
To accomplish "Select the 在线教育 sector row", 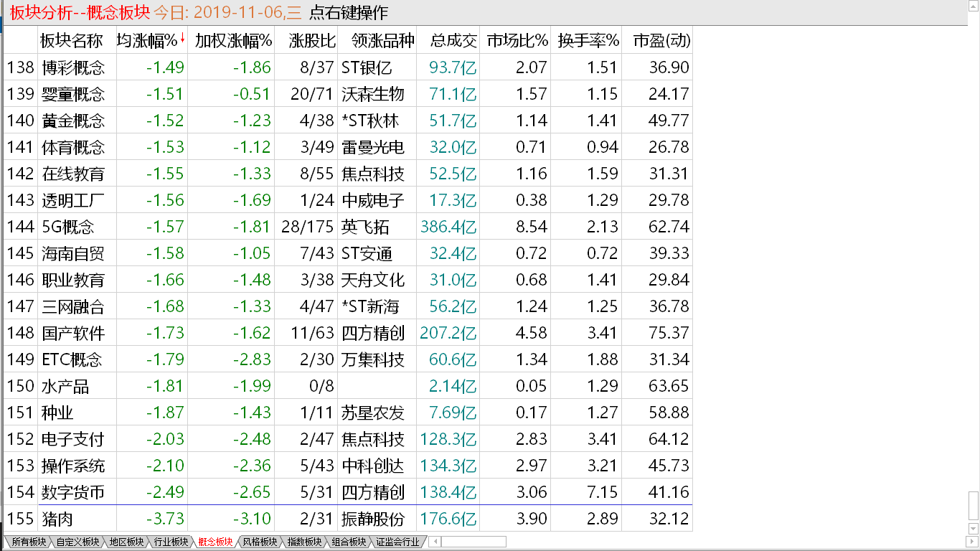I will click(348, 174).
